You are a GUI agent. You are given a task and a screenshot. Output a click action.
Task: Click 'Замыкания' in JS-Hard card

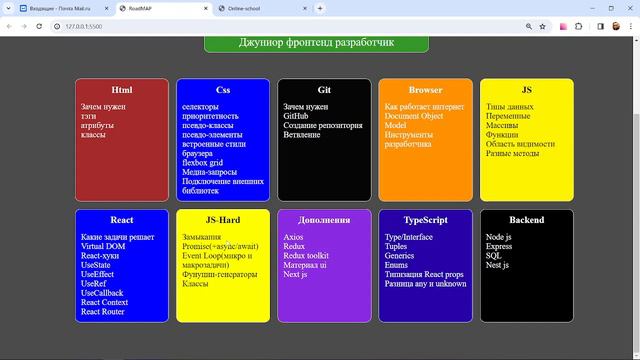(x=201, y=237)
